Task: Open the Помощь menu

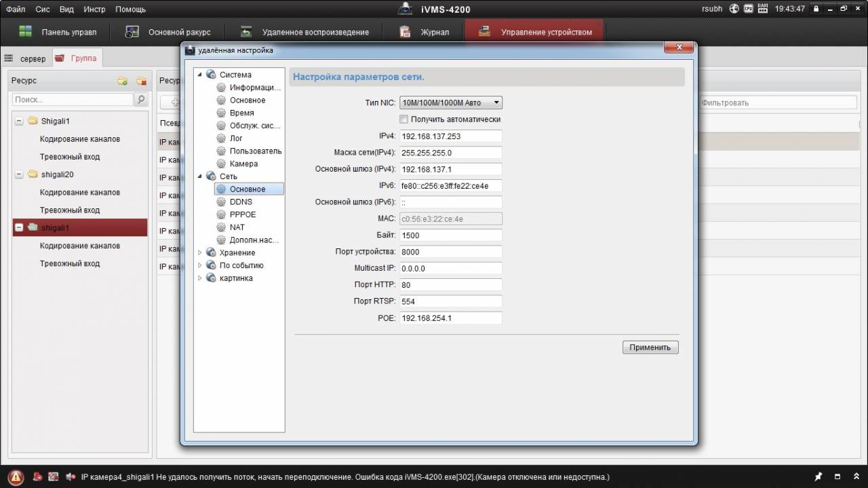Action: (x=130, y=10)
